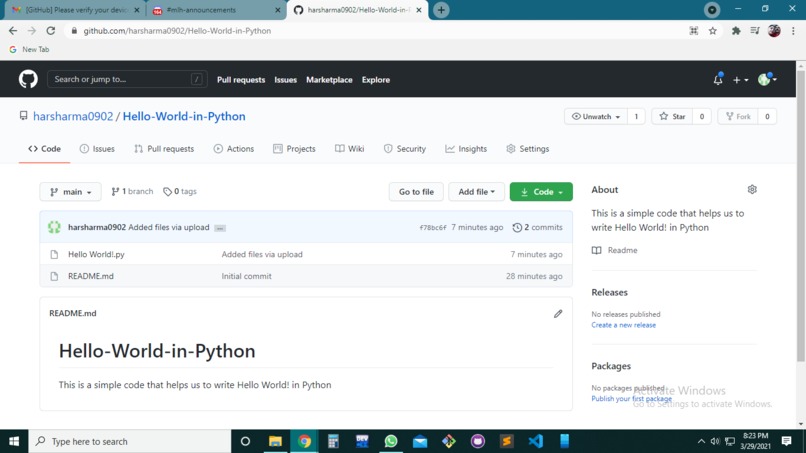This screenshot has width=806, height=453.
Task: Open the Add file dropdown
Action: click(x=476, y=192)
